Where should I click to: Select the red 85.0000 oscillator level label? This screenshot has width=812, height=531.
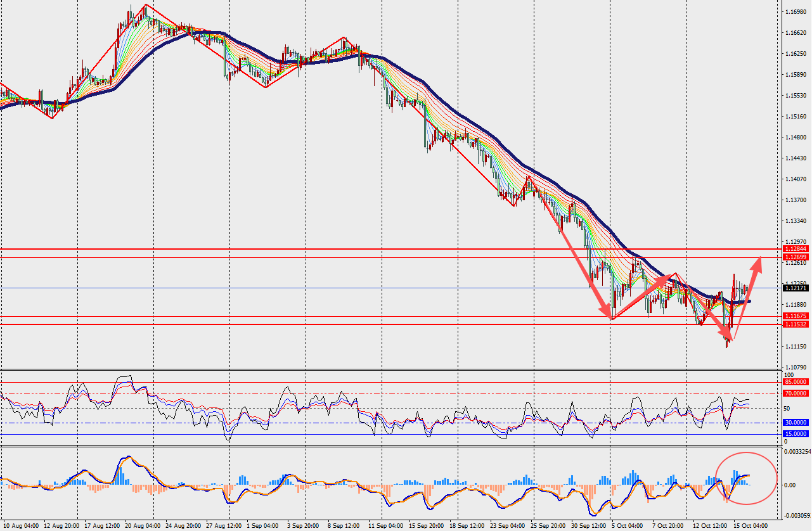pyautogui.click(x=796, y=382)
